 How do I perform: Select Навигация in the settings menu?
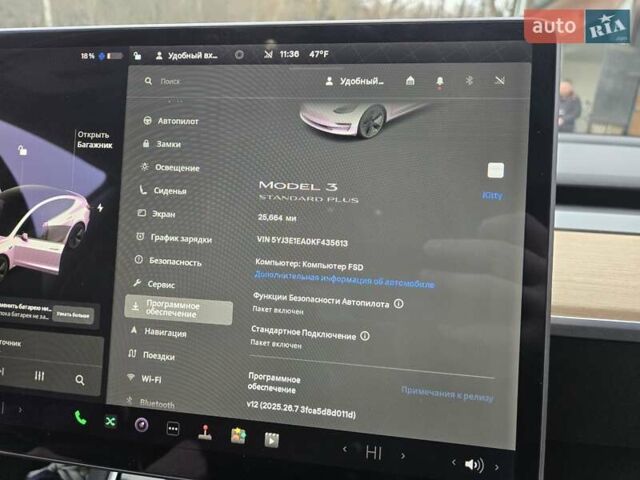(x=164, y=333)
